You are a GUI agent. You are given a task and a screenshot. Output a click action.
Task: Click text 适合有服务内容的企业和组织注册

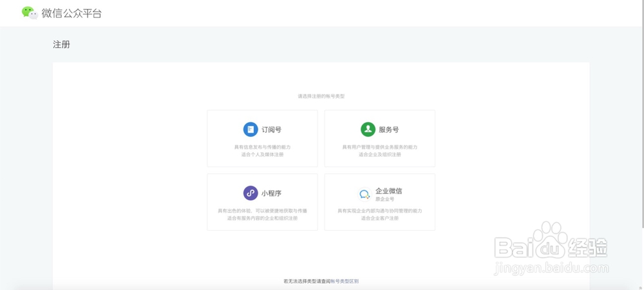tap(263, 218)
